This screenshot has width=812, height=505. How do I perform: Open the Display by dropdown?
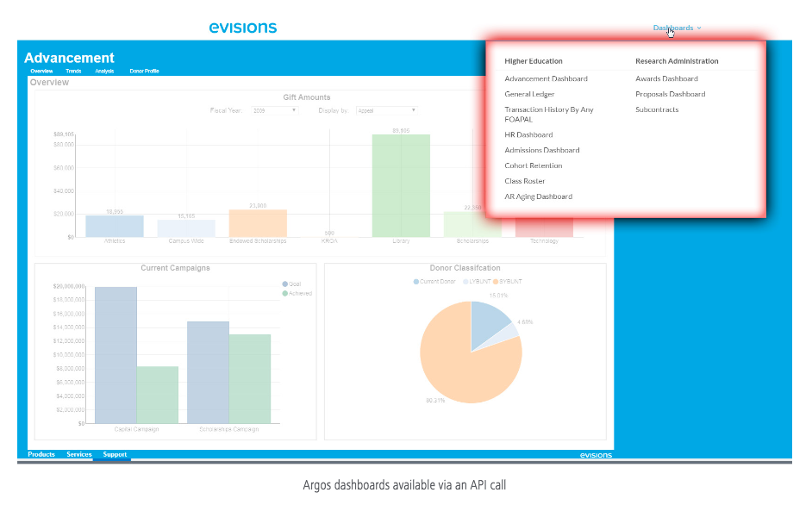386,110
